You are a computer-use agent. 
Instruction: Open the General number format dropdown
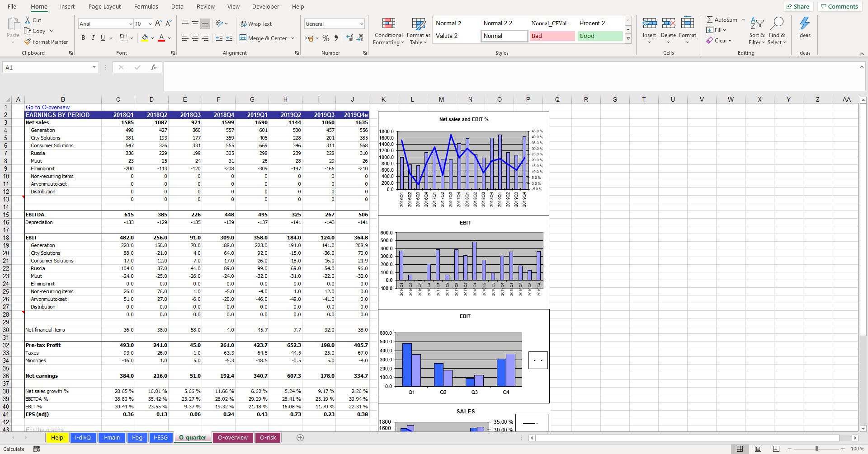click(x=362, y=24)
